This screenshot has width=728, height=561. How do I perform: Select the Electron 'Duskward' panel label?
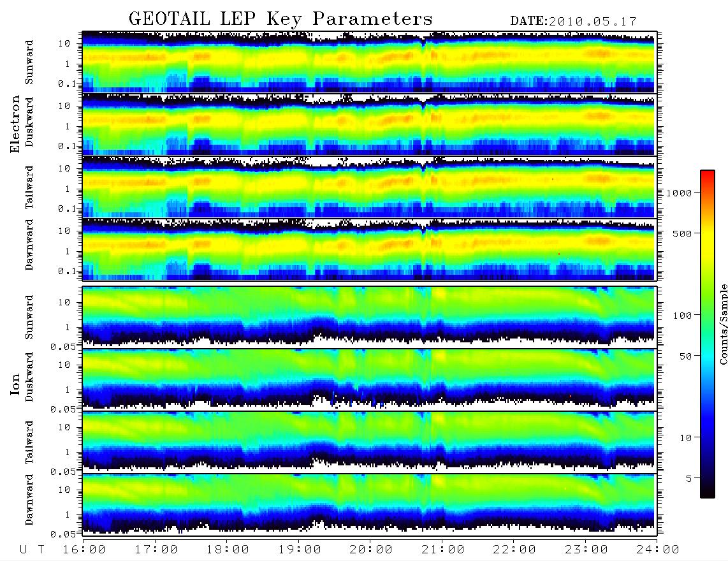pyautogui.click(x=29, y=122)
